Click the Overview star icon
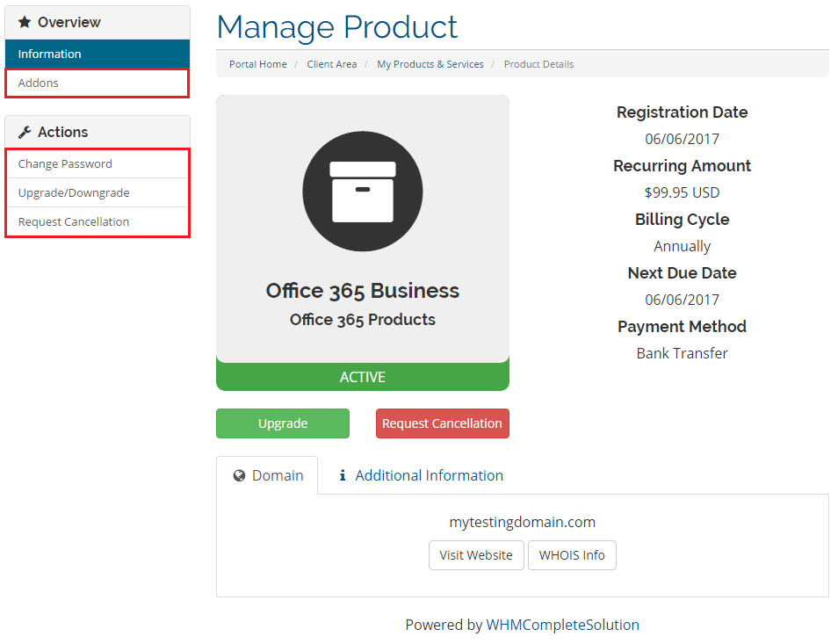This screenshot has height=644, width=838. [25, 23]
